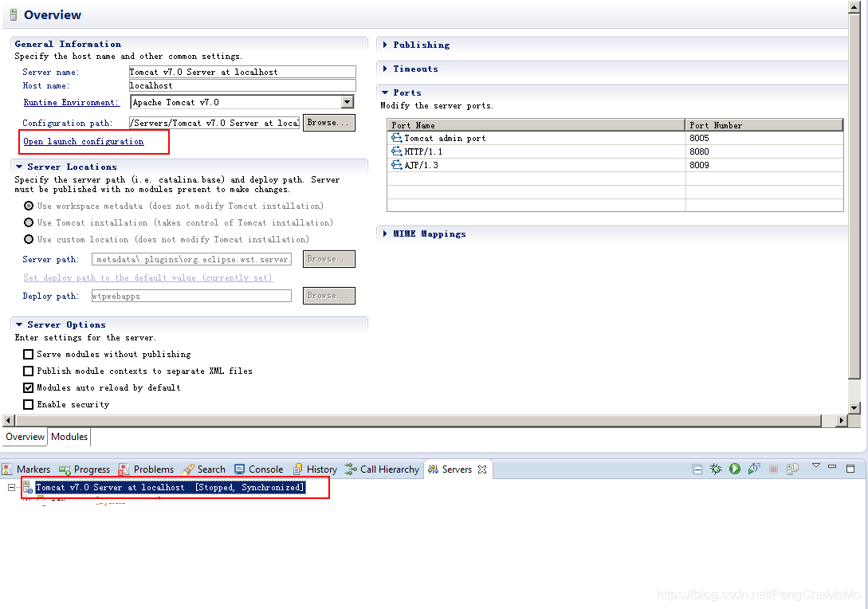The width and height of the screenshot is (868, 609).
Task: Click the Host name input field
Action: coord(242,85)
